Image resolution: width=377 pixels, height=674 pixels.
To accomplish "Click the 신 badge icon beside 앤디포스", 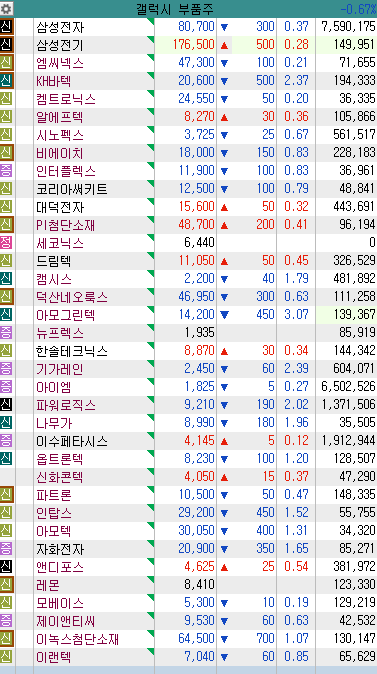I will click(x=6, y=567).
